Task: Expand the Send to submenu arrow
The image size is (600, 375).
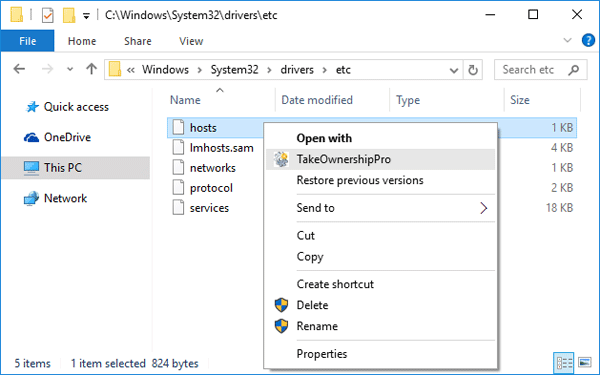Action: [x=484, y=208]
